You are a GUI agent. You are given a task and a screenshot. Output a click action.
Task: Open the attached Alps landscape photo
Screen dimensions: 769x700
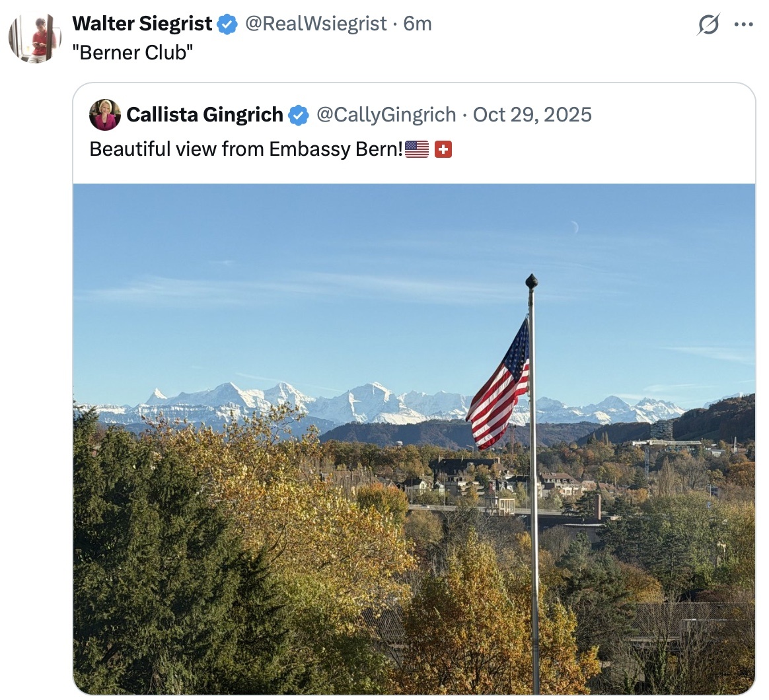click(x=414, y=438)
